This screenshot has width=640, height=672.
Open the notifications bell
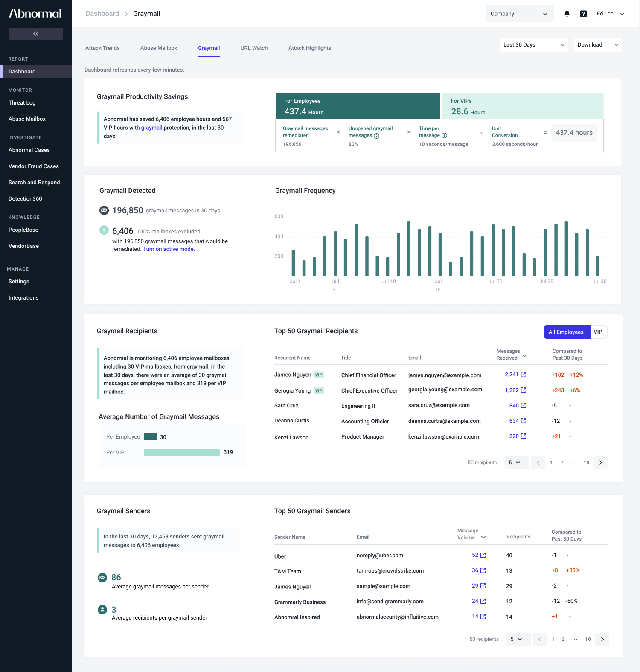pos(567,14)
